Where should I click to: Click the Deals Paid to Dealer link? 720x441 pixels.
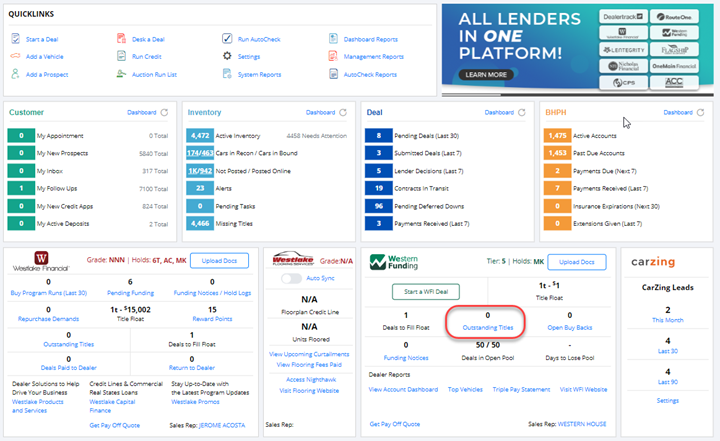pyautogui.click(x=68, y=368)
